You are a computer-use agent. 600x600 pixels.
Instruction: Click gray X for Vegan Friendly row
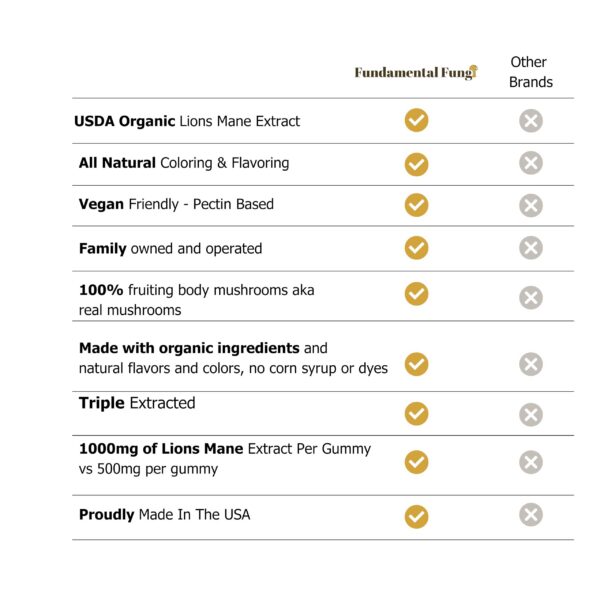click(x=531, y=206)
